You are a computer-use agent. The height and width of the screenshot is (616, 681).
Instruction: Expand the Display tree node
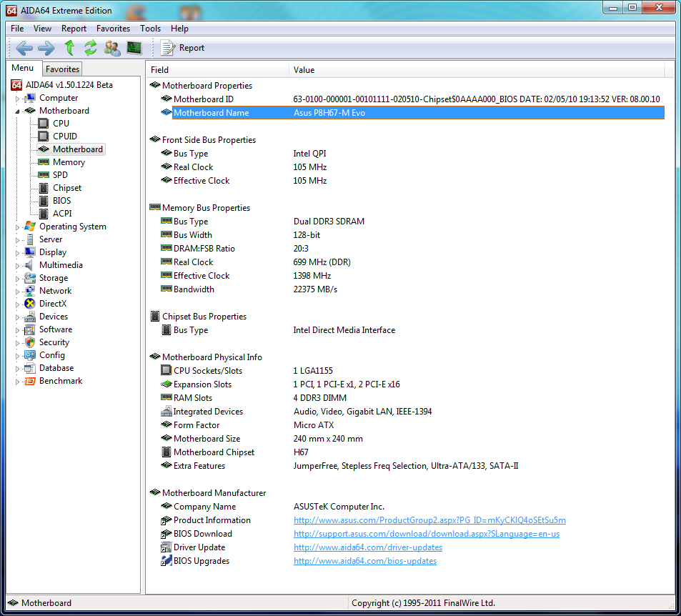17,253
